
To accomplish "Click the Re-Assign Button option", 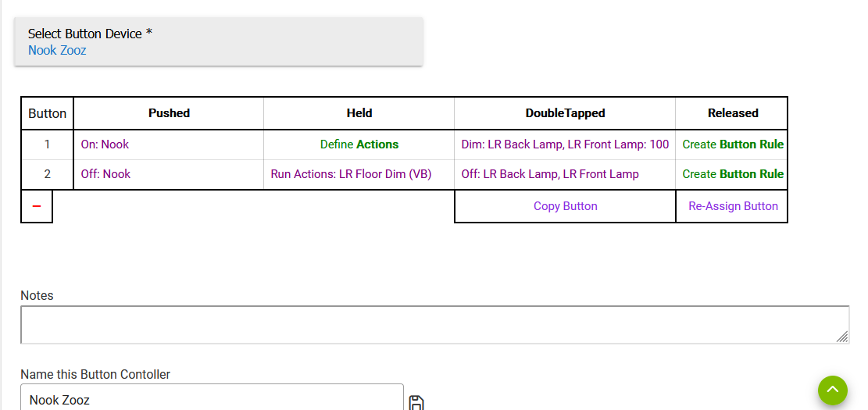I will 733,206.
